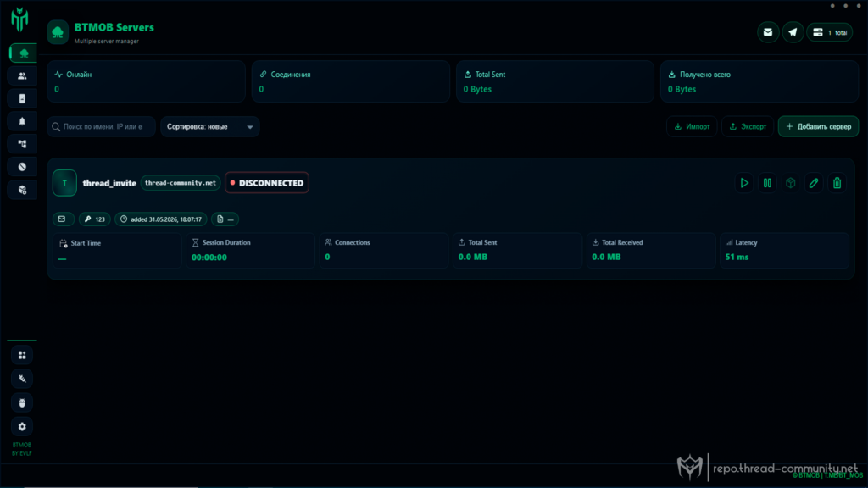Image resolution: width=868 pixels, height=488 pixels.
Task: Click the 'added 31.05.2026, 18:07:17' chip
Action: [161, 219]
